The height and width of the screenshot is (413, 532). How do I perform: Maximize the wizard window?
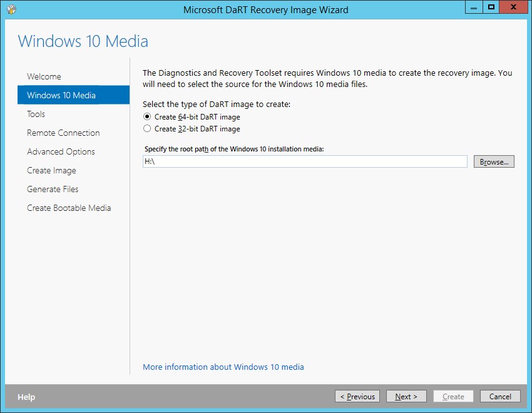491,8
